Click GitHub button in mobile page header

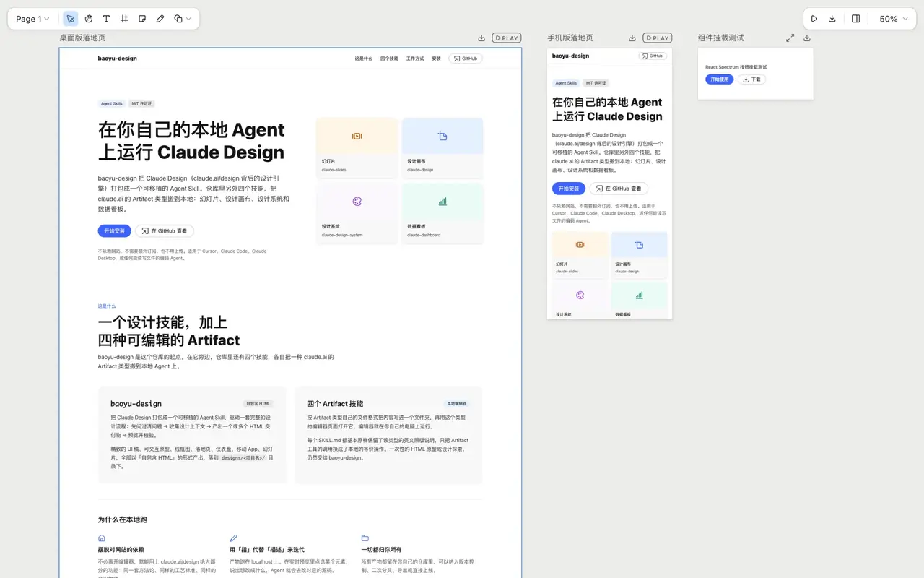click(x=653, y=56)
